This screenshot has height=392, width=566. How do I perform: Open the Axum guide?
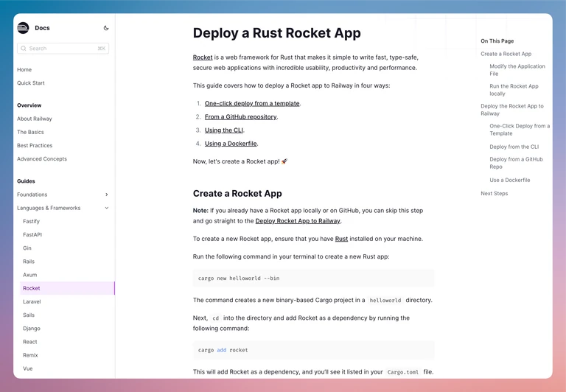coord(30,275)
